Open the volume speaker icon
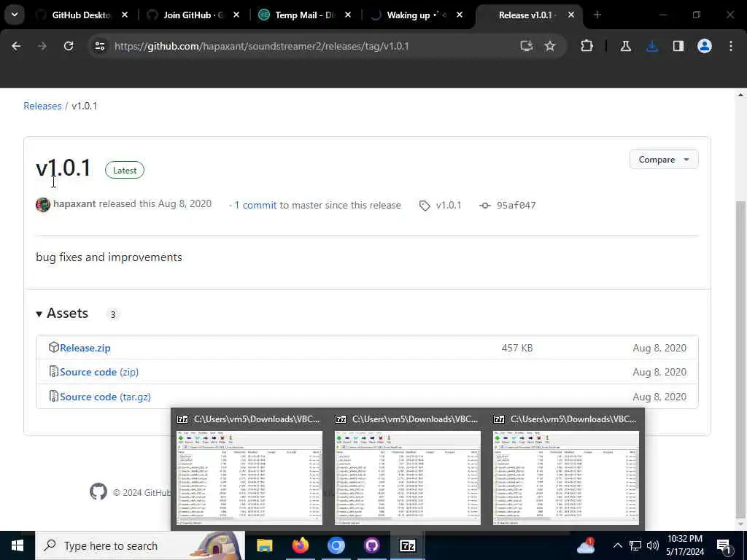 [653, 545]
